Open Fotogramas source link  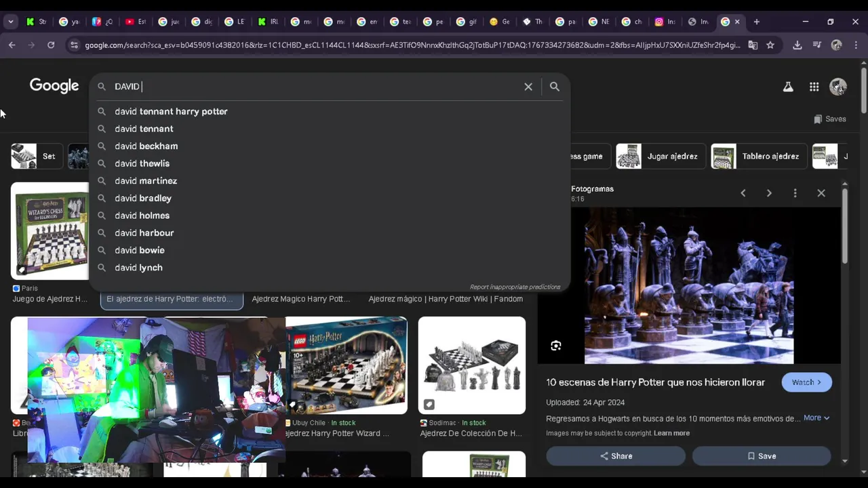[592, 189]
